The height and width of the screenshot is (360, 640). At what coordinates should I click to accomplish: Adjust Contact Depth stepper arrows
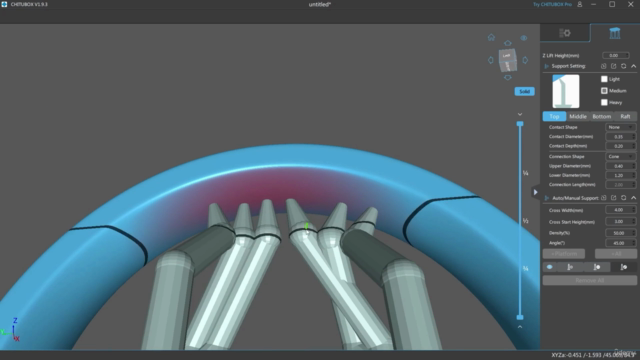pyautogui.click(x=633, y=146)
